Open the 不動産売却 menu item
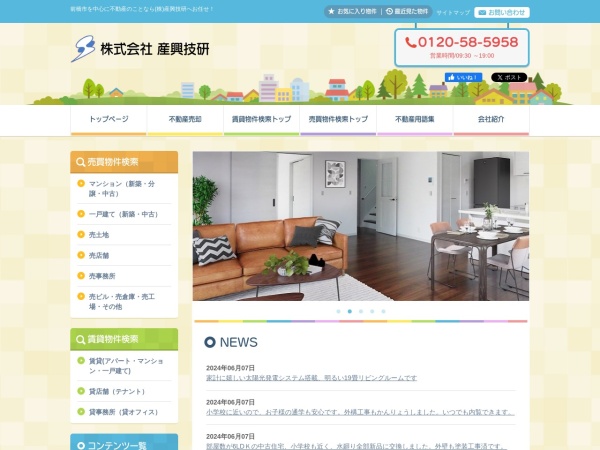Screen dimensions: 600x450 pyautogui.click(x=185, y=120)
